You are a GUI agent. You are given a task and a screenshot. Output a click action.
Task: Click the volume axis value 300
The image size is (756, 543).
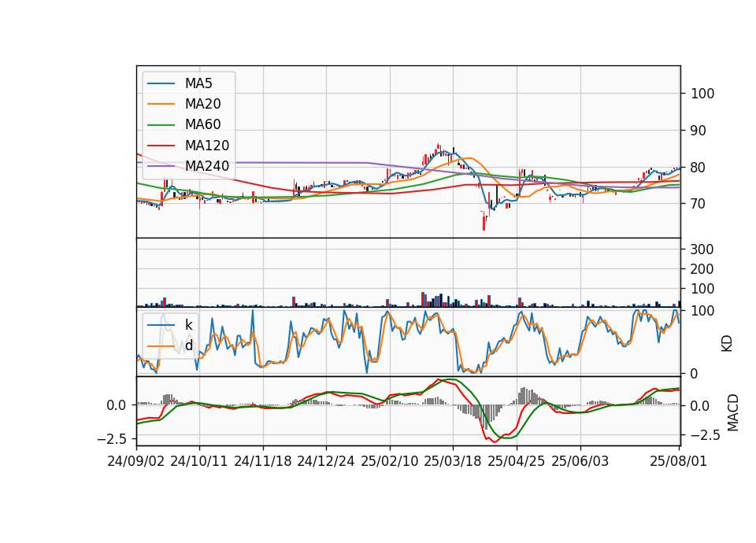tap(702, 249)
